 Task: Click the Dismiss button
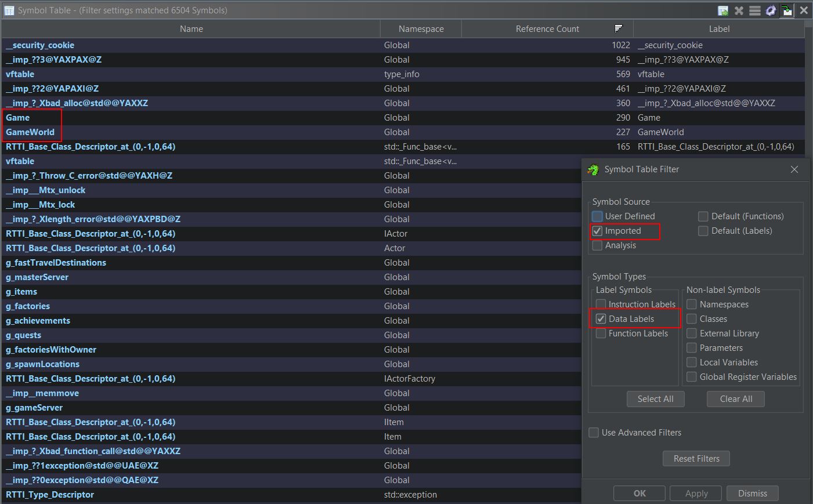753,494
